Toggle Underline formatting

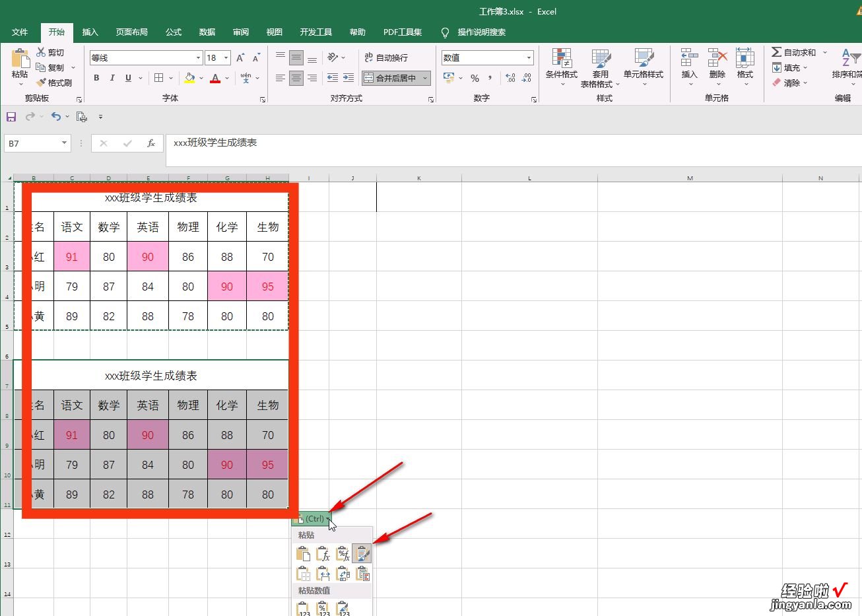tap(128, 78)
